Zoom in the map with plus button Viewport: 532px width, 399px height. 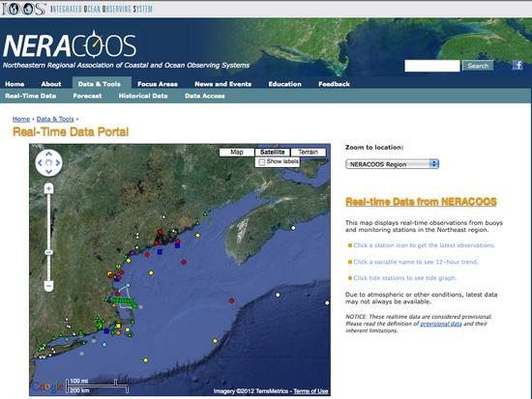pos(49,188)
